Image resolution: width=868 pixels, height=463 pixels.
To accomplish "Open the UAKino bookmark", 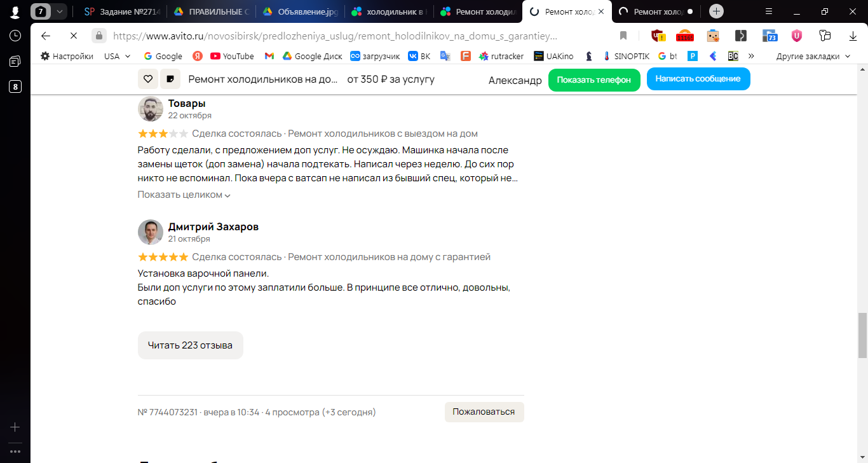I will (553, 56).
